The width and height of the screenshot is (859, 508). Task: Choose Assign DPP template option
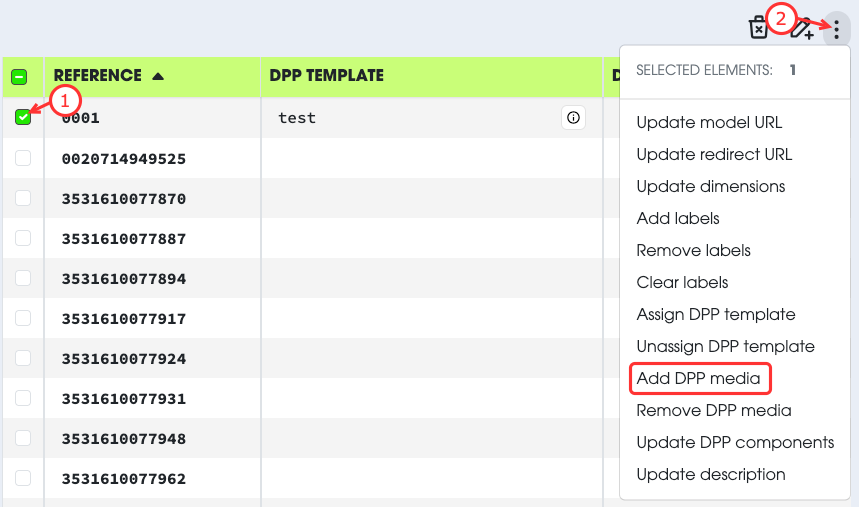tap(716, 314)
